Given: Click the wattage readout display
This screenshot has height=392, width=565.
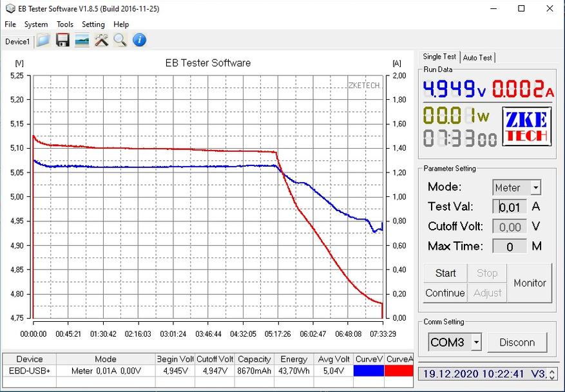Looking at the screenshot, I should pyautogui.click(x=456, y=116).
